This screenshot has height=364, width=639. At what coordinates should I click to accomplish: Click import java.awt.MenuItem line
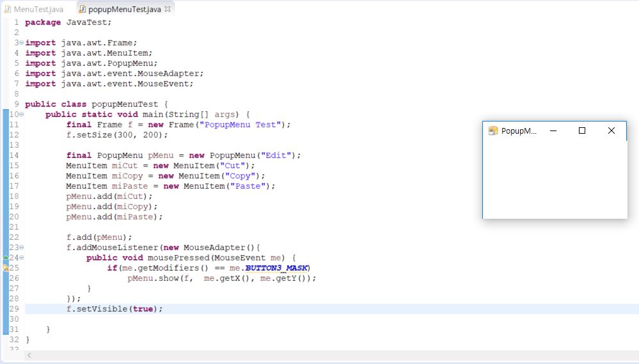pyautogui.click(x=89, y=53)
